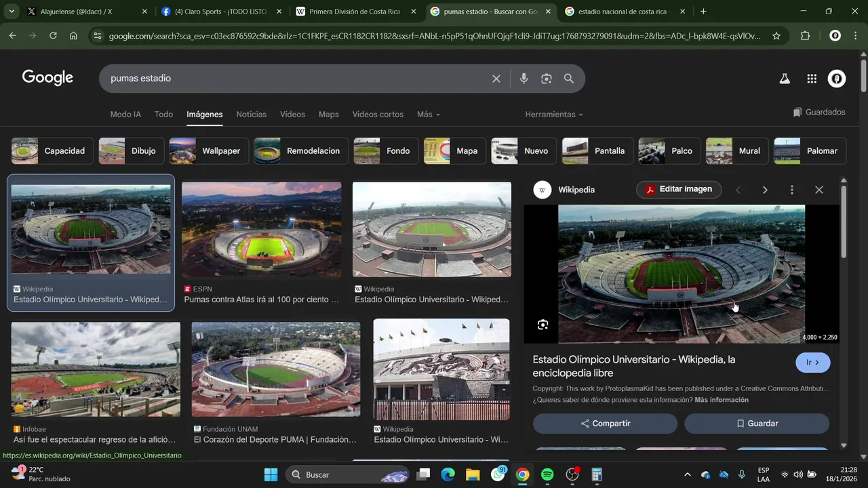
Task: Filter by the Capacidad chip
Action: (x=52, y=151)
